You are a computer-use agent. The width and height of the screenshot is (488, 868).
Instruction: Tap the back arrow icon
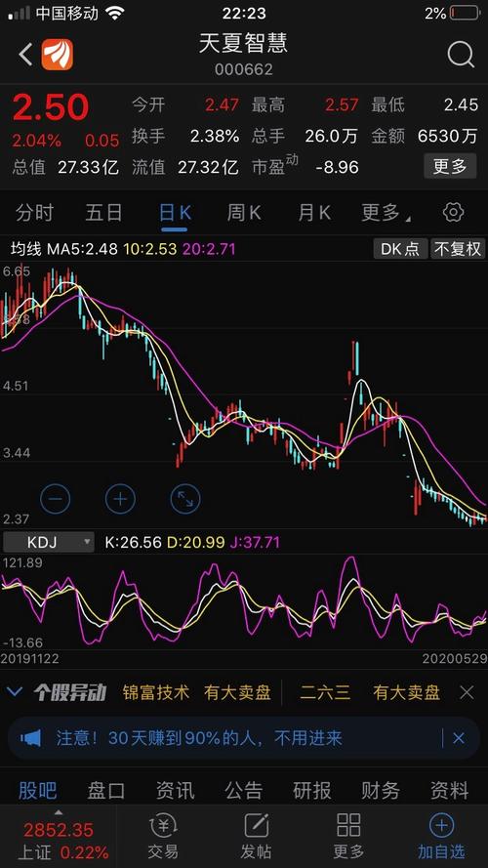pos(25,55)
